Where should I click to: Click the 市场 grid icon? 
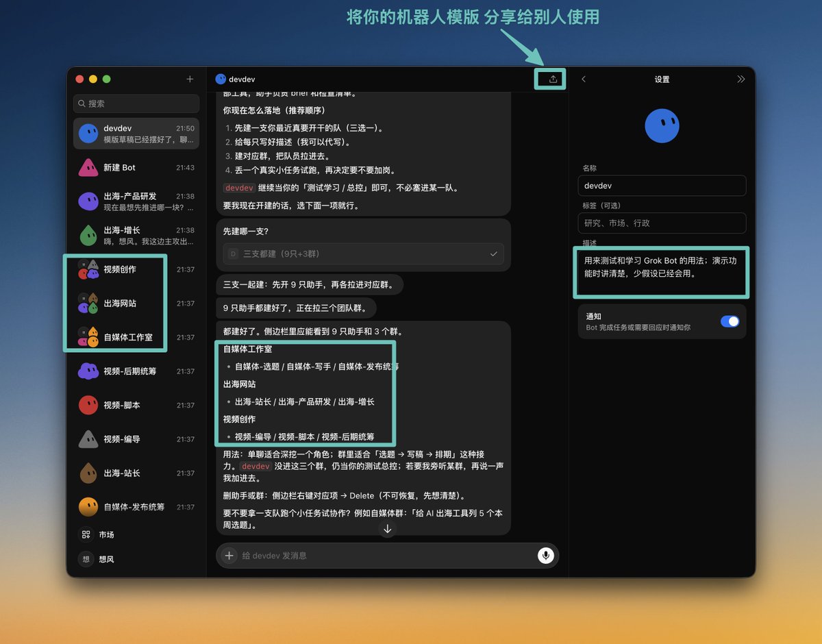click(x=86, y=534)
